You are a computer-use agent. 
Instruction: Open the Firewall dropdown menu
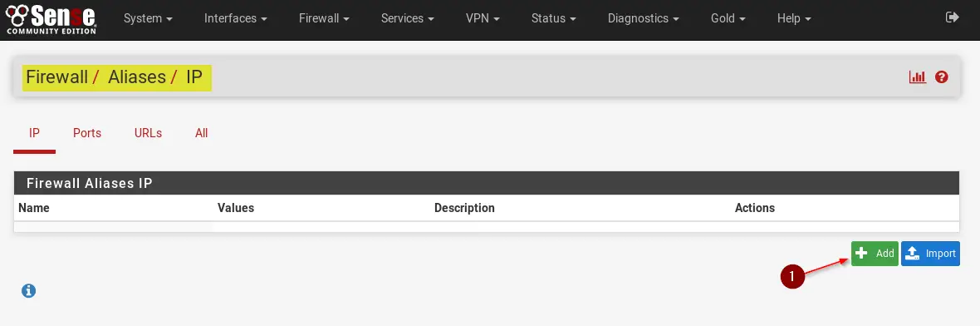324,19
